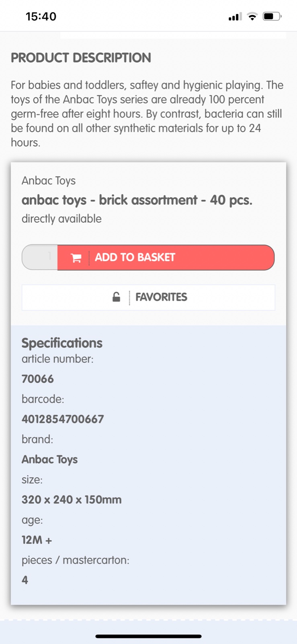Tap the bold Anbac Toys brand value

(x=50, y=459)
